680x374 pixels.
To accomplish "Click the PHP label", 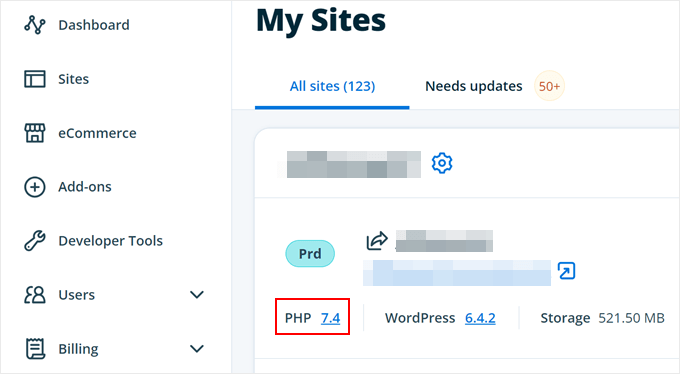I will pos(298,318).
